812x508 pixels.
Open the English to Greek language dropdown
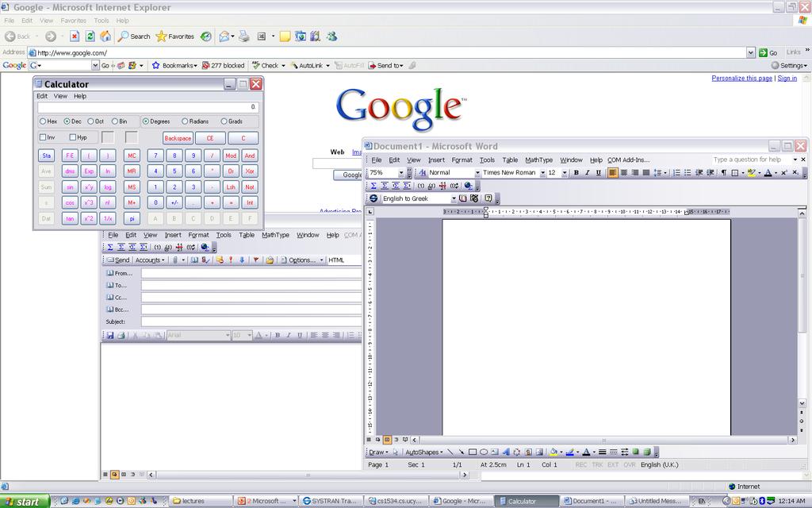[x=454, y=198]
